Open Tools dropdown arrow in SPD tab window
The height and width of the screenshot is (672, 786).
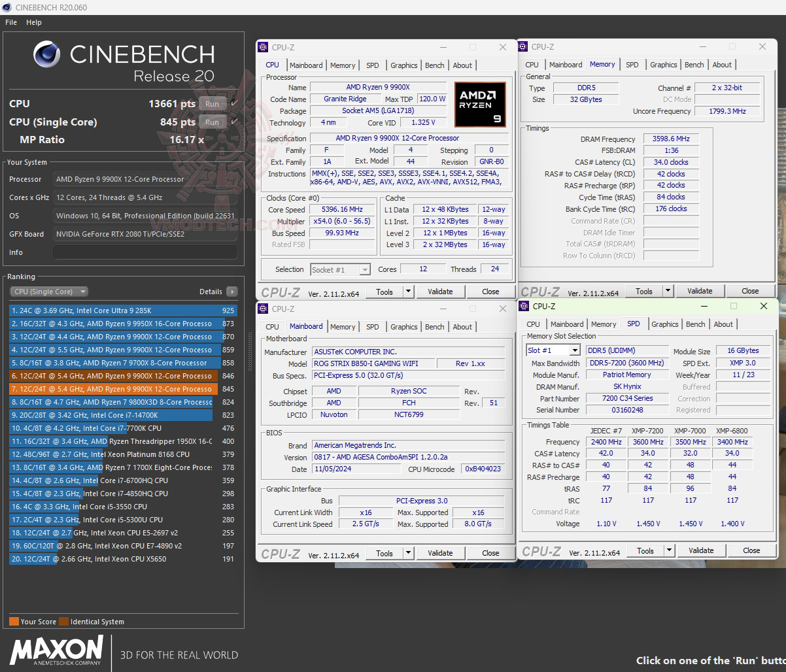click(x=670, y=550)
